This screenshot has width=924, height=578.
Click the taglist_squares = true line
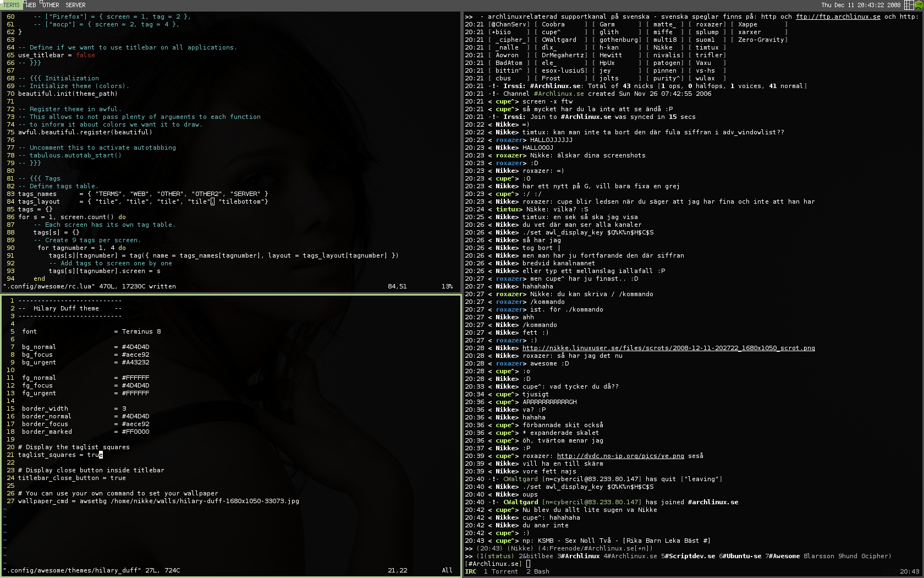click(x=61, y=455)
